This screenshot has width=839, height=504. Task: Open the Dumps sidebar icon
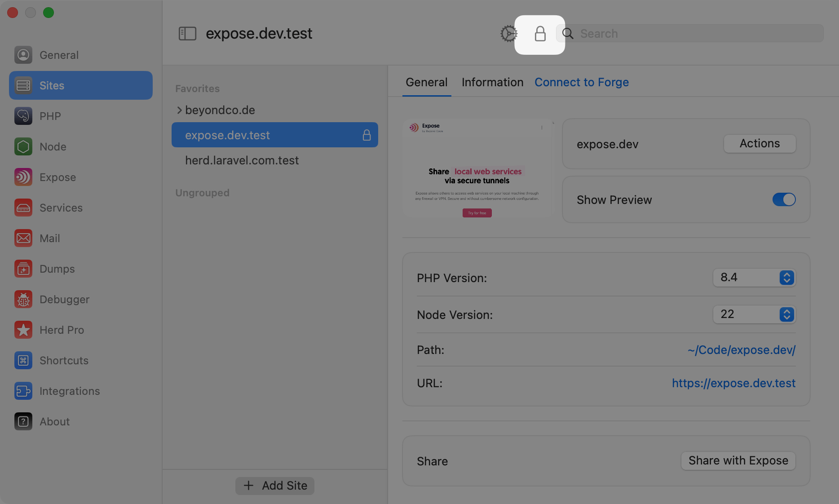(x=23, y=269)
